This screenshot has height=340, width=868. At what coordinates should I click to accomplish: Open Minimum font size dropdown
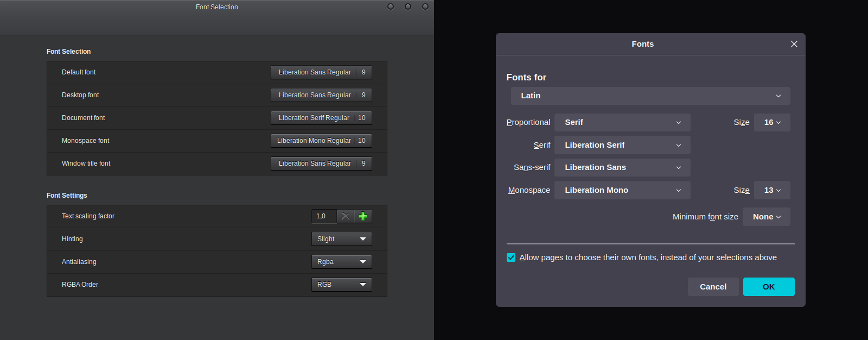tap(767, 217)
